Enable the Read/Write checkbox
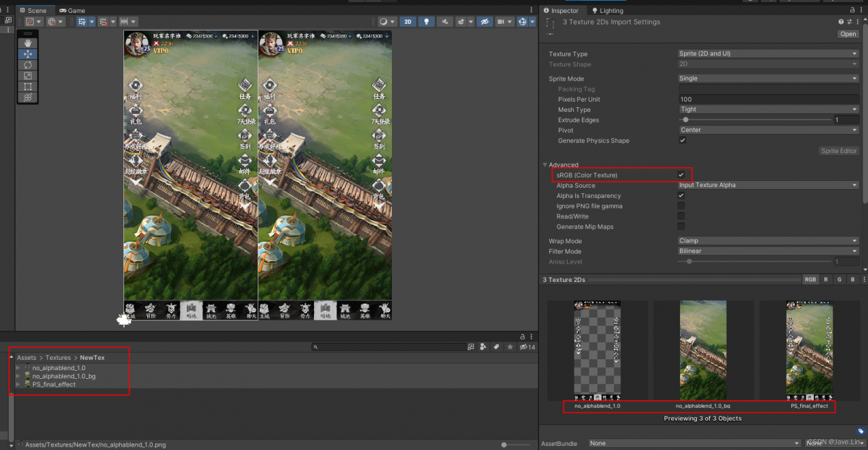Image resolution: width=868 pixels, height=450 pixels. tap(682, 216)
